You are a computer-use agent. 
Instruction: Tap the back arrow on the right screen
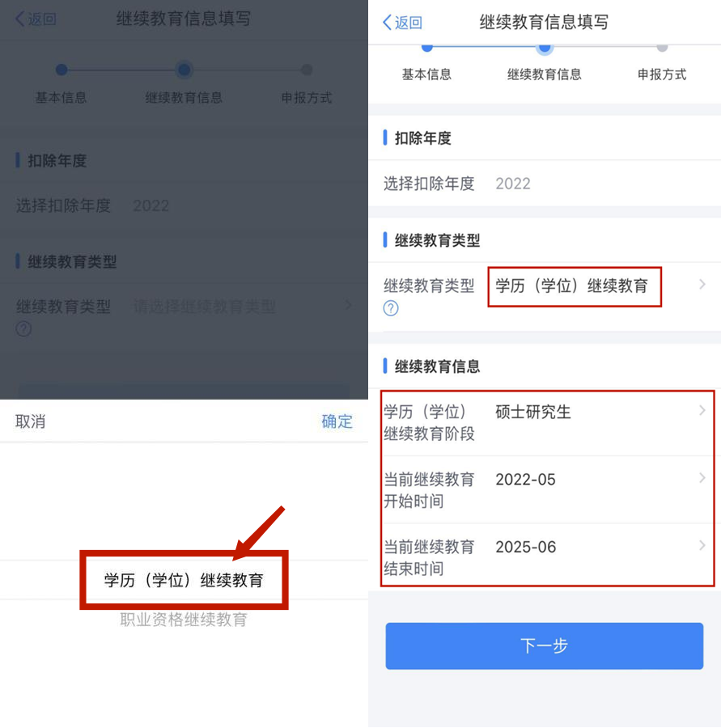387,22
